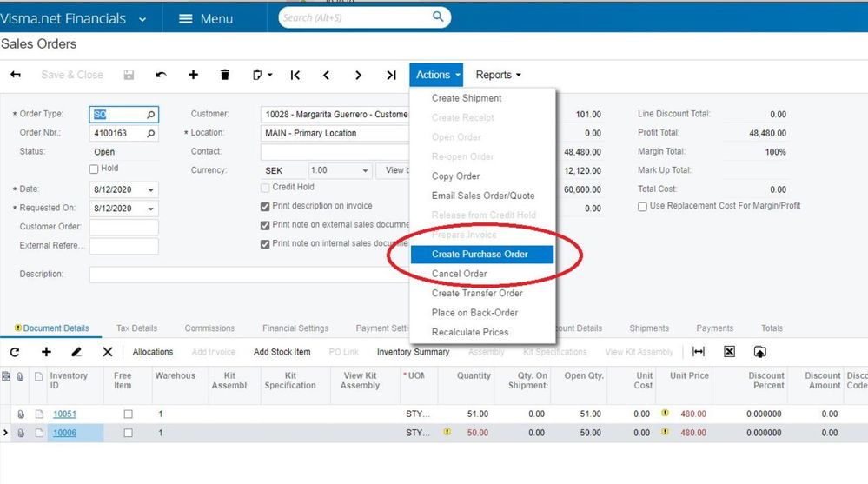
Task: Switch to the Financial Settings tab
Action: click(x=295, y=328)
